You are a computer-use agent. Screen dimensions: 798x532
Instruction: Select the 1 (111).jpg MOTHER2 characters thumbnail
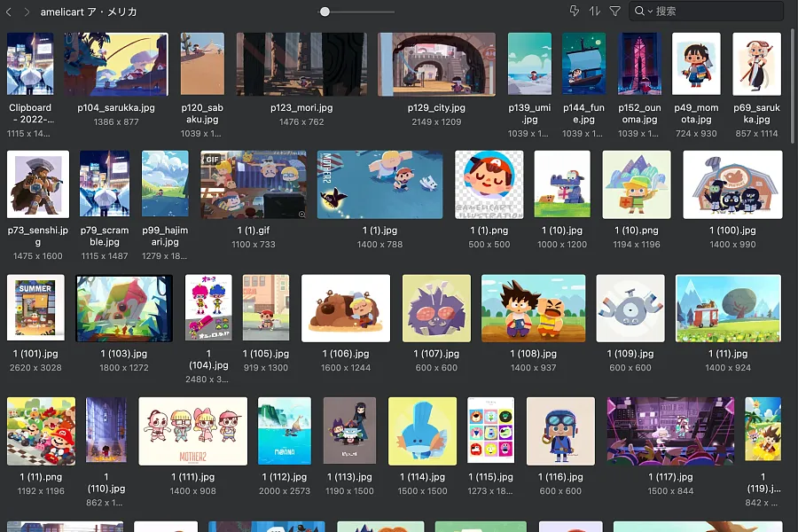[x=193, y=431]
